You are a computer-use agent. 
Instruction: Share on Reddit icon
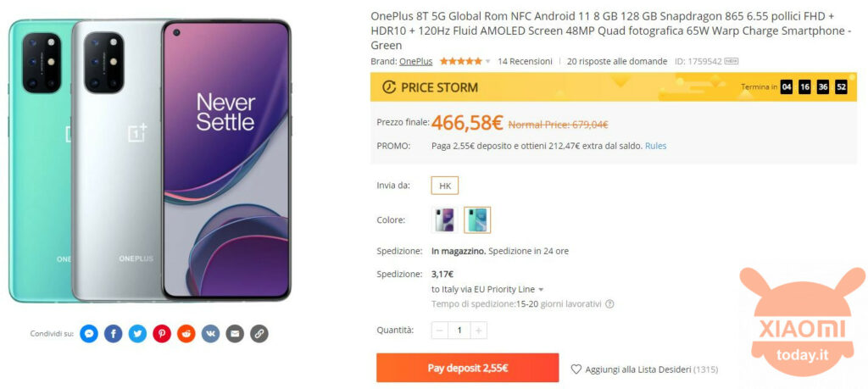coord(186,334)
